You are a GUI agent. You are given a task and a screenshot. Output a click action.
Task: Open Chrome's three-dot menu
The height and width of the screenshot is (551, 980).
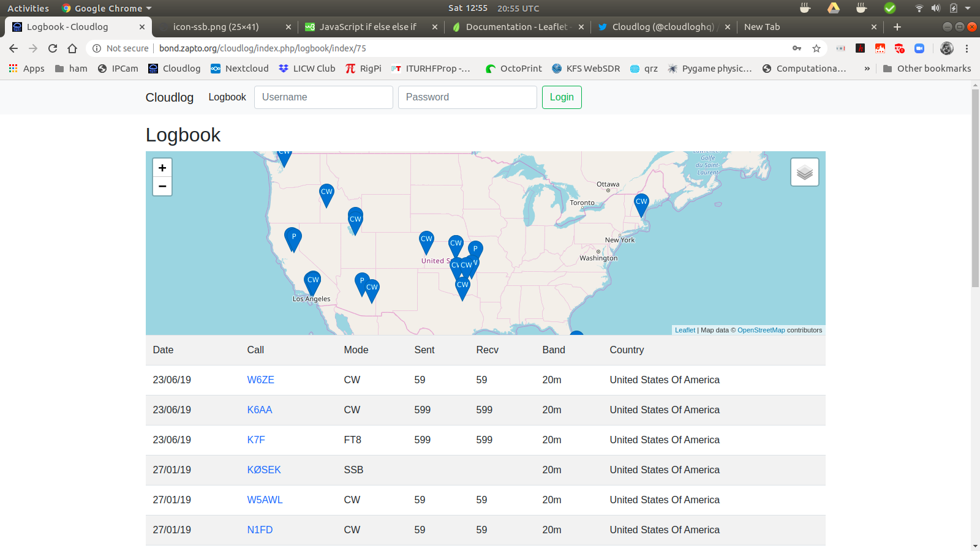967,48
